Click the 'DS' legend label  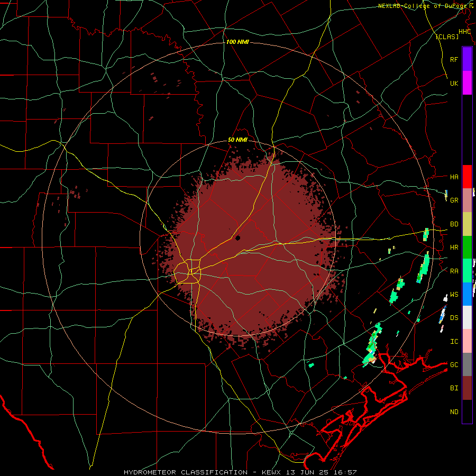454,318
